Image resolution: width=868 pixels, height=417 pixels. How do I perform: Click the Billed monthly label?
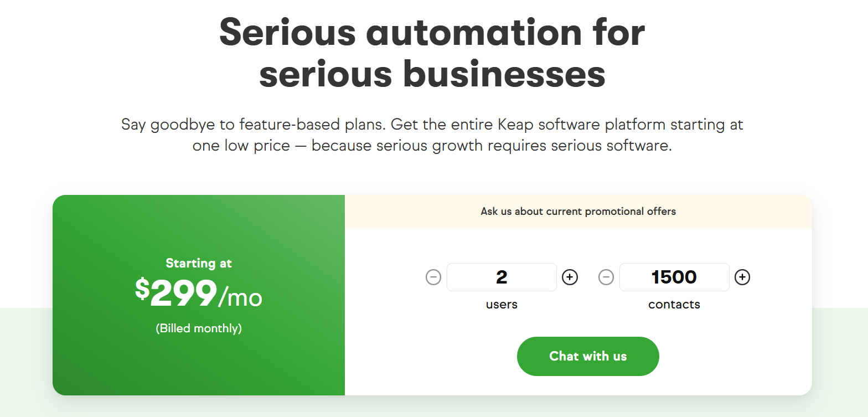click(198, 328)
